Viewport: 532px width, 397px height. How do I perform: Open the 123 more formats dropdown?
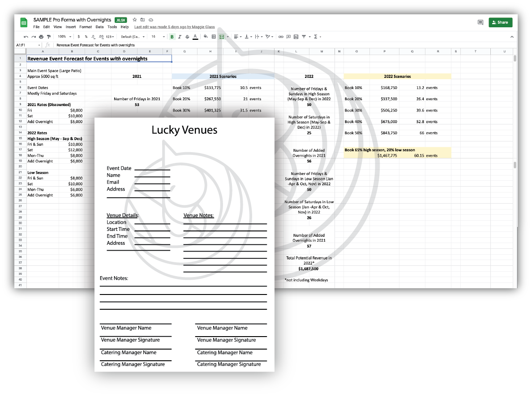tap(110, 37)
